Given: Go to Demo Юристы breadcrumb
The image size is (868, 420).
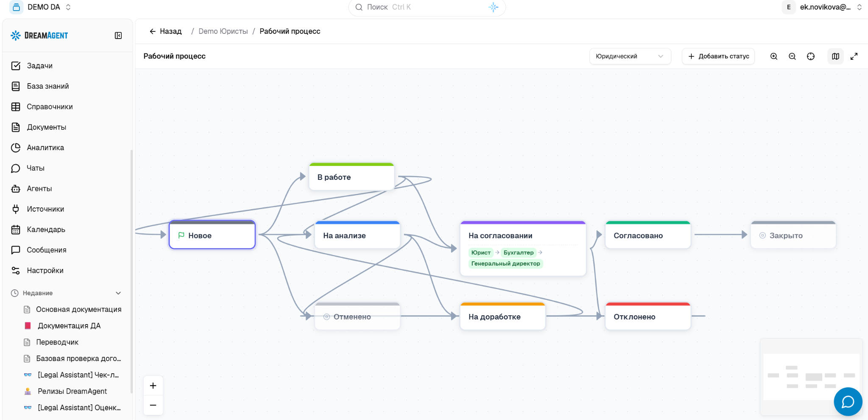Looking at the screenshot, I should point(223,31).
